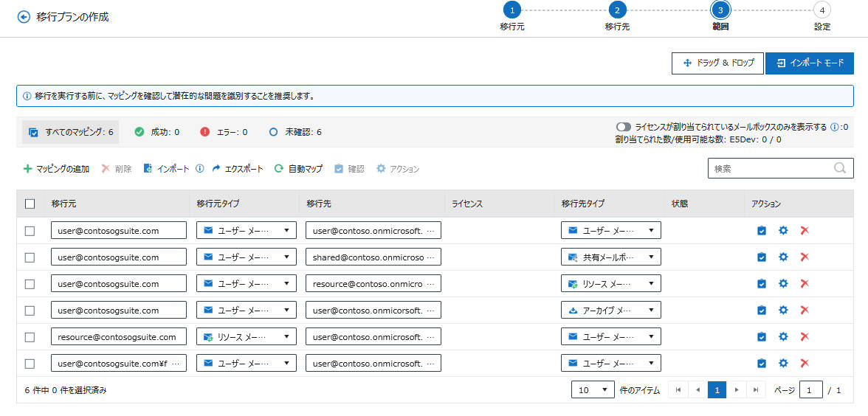Toggle the select-all checkbox in table header
Screen dimensions: 868x416
[30, 204]
